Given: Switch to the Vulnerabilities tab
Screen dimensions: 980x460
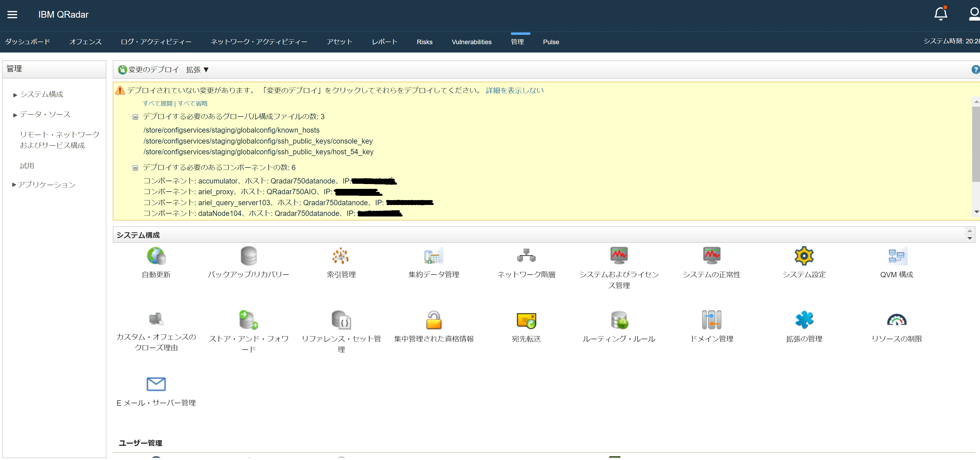Looking at the screenshot, I should (x=471, y=42).
